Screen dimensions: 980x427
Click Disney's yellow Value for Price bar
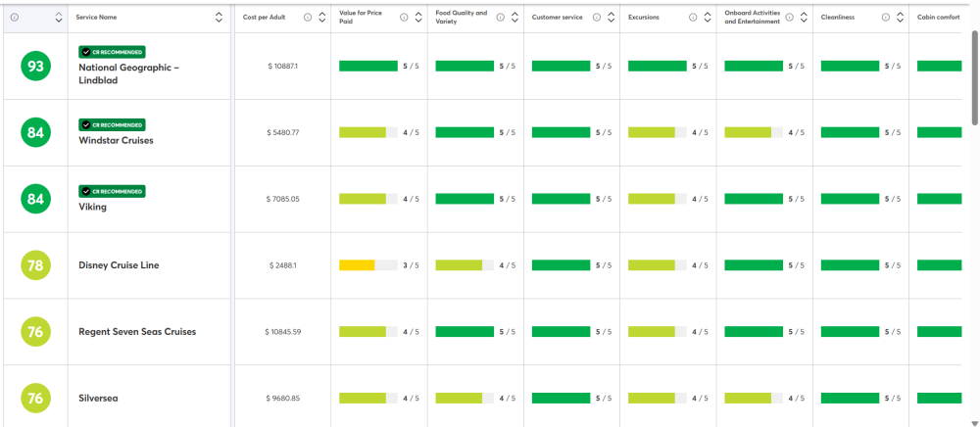357,265
